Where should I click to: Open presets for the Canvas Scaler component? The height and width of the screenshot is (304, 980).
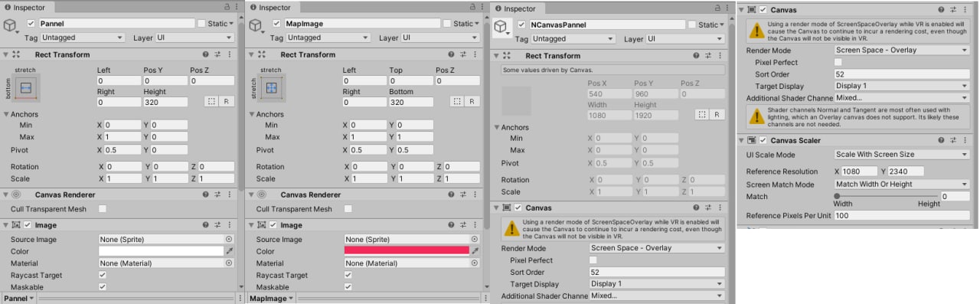coord(952,140)
